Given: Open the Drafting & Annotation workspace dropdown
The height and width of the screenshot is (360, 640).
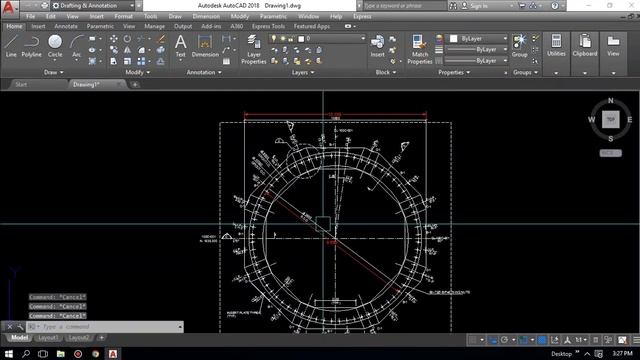Looking at the screenshot, I should [93, 6].
